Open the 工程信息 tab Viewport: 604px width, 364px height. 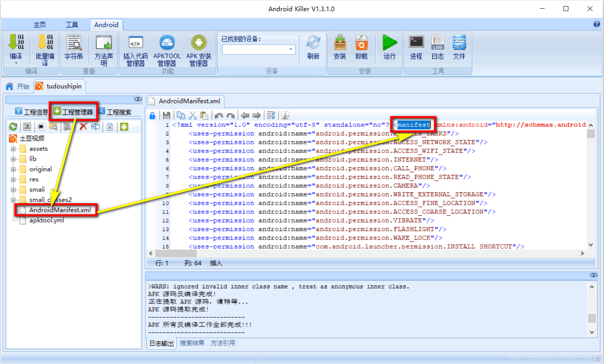pyautogui.click(x=31, y=112)
